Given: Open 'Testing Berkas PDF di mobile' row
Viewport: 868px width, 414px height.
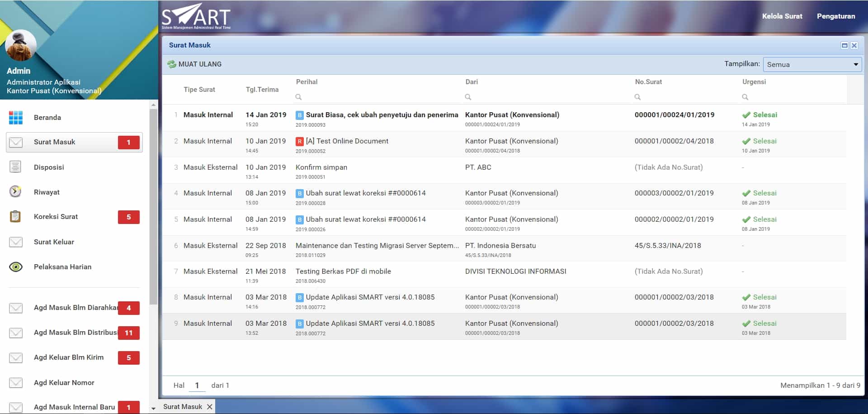Looking at the screenshot, I should pyautogui.click(x=504, y=275).
